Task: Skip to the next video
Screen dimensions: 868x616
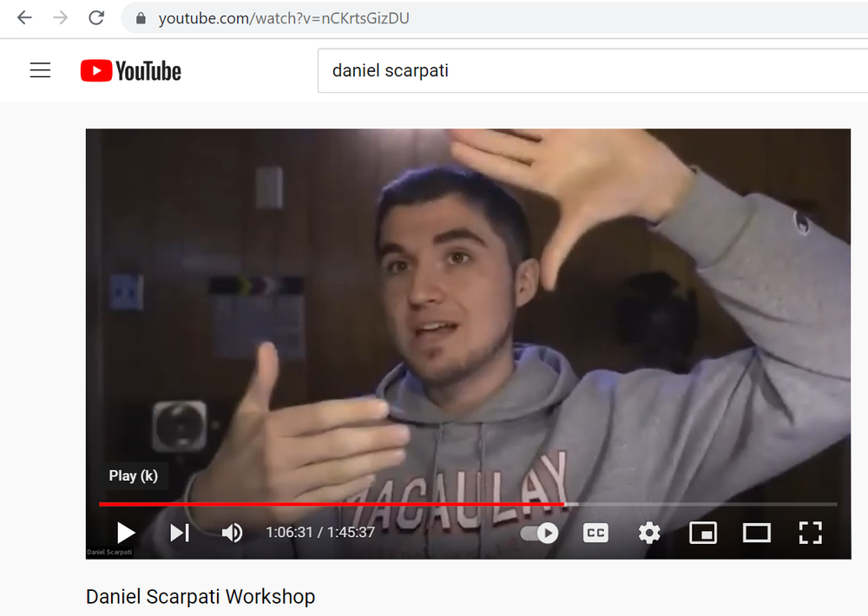Action: [180, 533]
